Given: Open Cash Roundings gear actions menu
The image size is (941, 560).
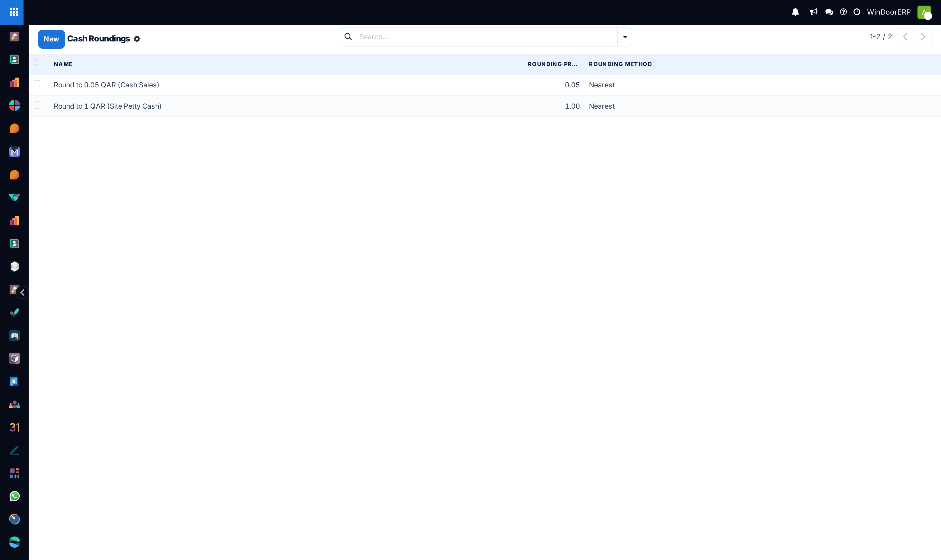Looking at the screenshot, I should tap(137, 39).
